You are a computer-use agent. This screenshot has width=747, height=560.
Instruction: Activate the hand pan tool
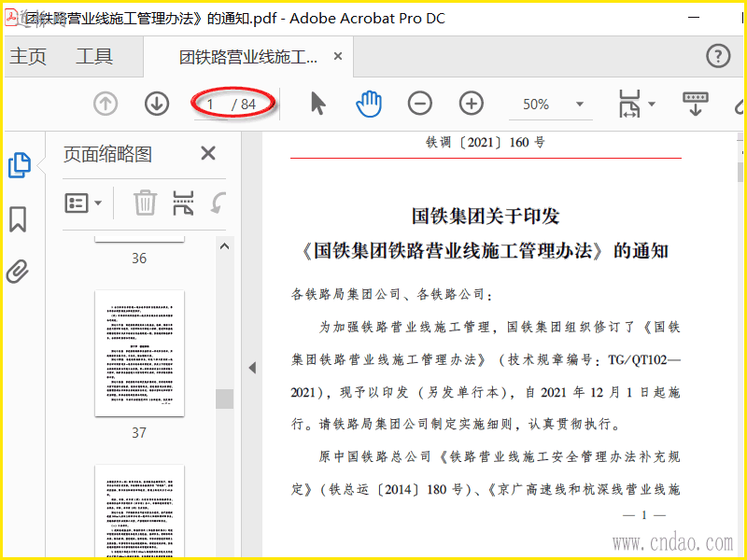pyautogui.click(x=369, y=104)
